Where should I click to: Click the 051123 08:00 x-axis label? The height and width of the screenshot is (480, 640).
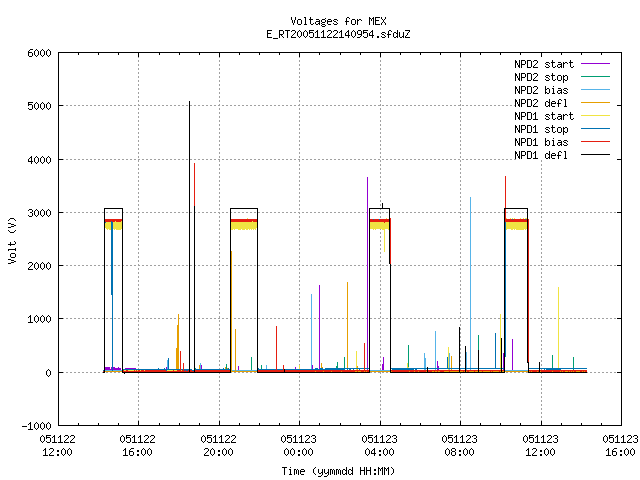459,446
